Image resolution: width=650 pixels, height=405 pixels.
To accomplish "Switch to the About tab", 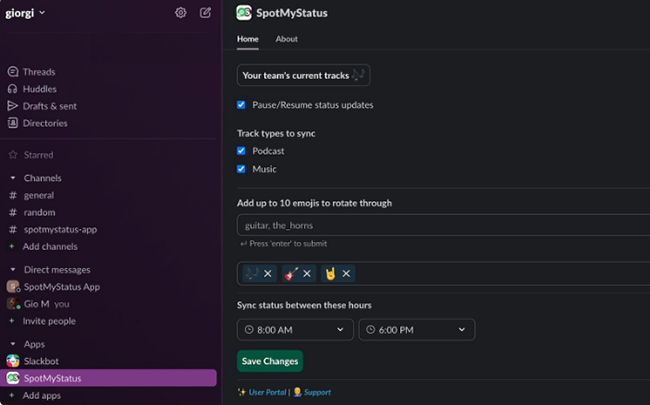I will [286, 39].
